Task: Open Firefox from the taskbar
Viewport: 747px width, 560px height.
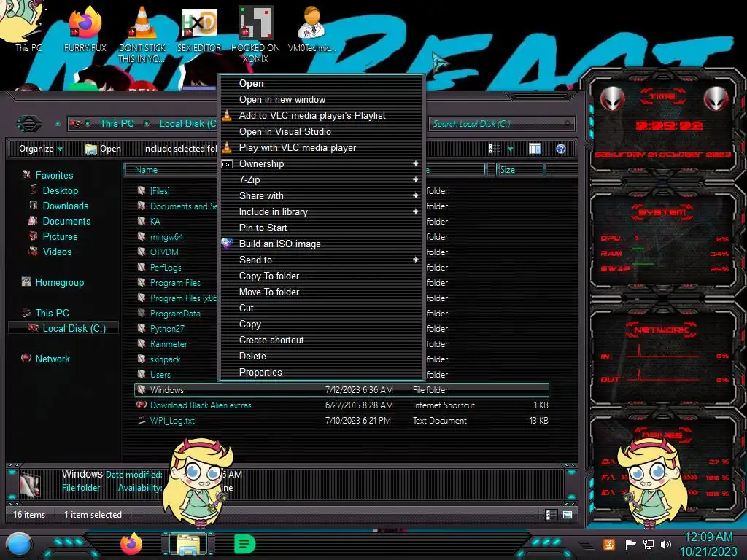Action: [x=131, y=544]
